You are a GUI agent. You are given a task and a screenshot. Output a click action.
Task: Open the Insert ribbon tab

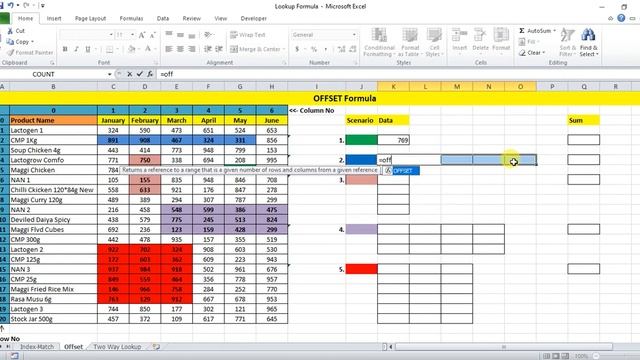tap(54, 18)
